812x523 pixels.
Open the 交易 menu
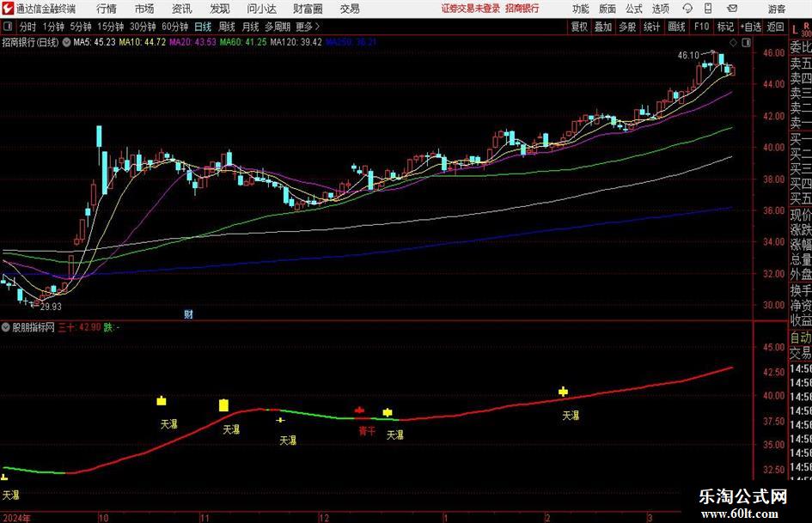[350, 9]
